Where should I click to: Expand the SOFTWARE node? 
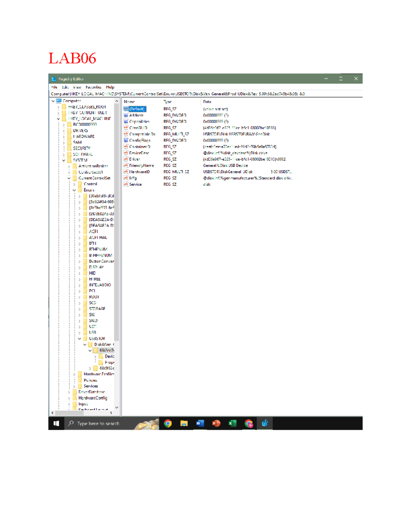(64, 154)
